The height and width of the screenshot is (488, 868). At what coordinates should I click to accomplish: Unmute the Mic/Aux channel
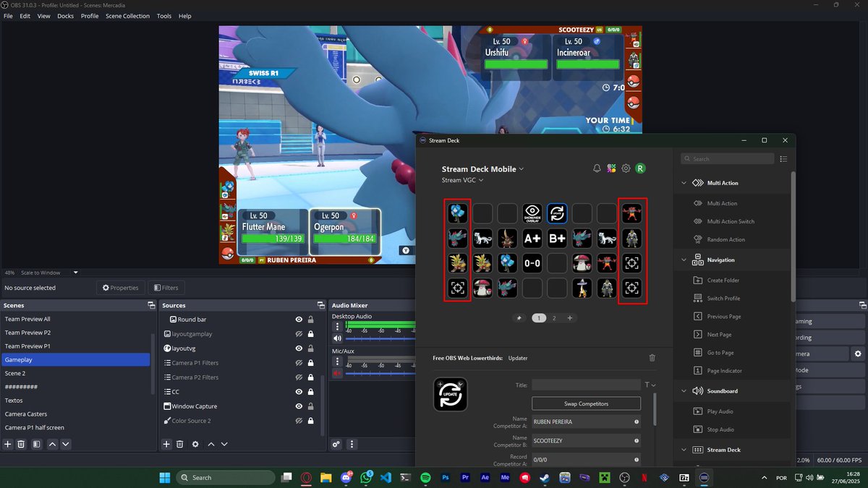coord(337,373)
